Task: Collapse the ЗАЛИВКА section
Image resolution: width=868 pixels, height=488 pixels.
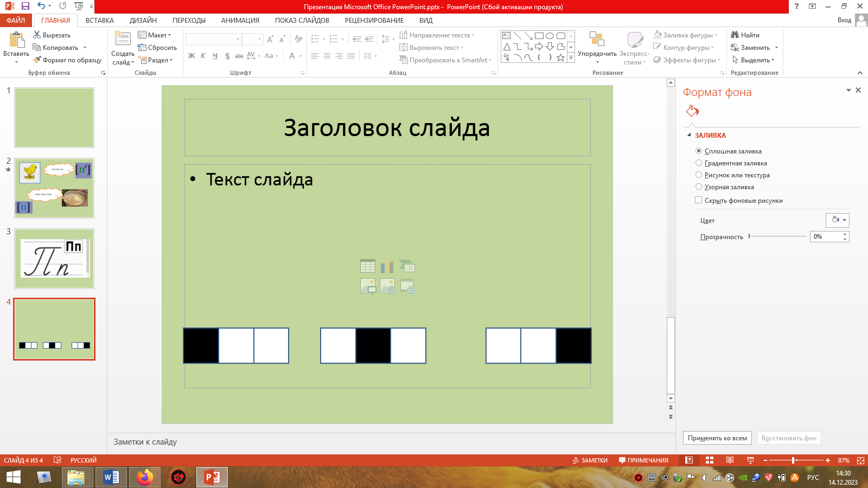Action: (x=690, y=135)
